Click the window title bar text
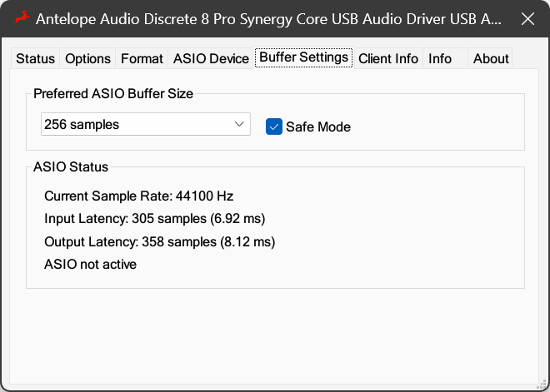Viewport: 550px width, 392px height. point(268,19)
